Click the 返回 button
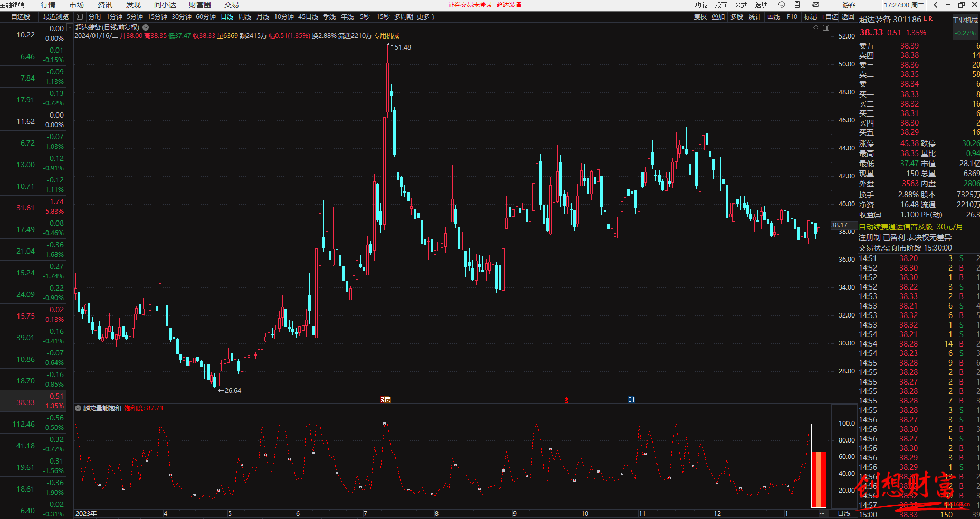 point(848,17)
